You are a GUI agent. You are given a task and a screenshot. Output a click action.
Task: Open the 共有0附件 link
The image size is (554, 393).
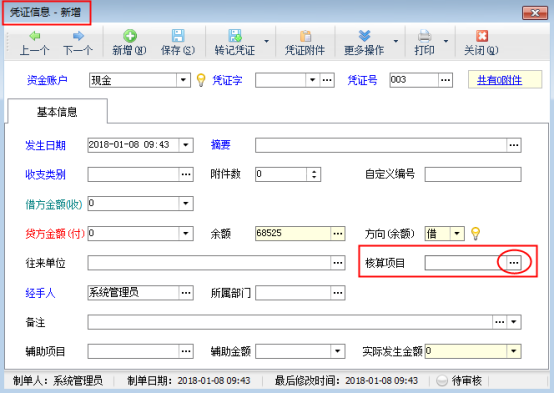tap(499, 80)
